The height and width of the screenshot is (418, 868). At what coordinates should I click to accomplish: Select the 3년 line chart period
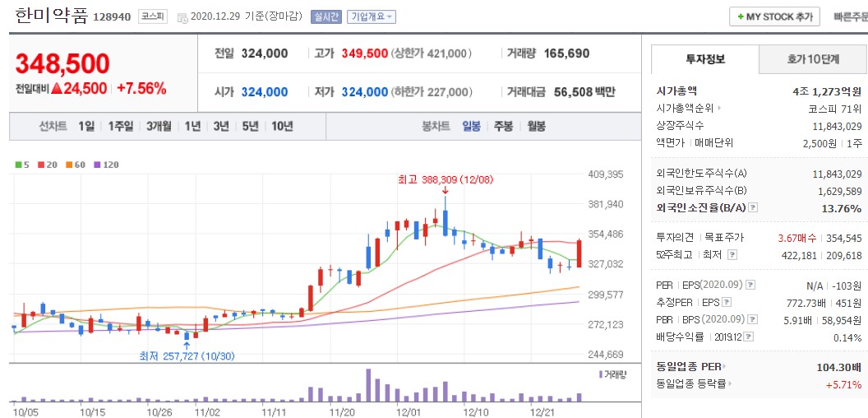coord(221,127)
